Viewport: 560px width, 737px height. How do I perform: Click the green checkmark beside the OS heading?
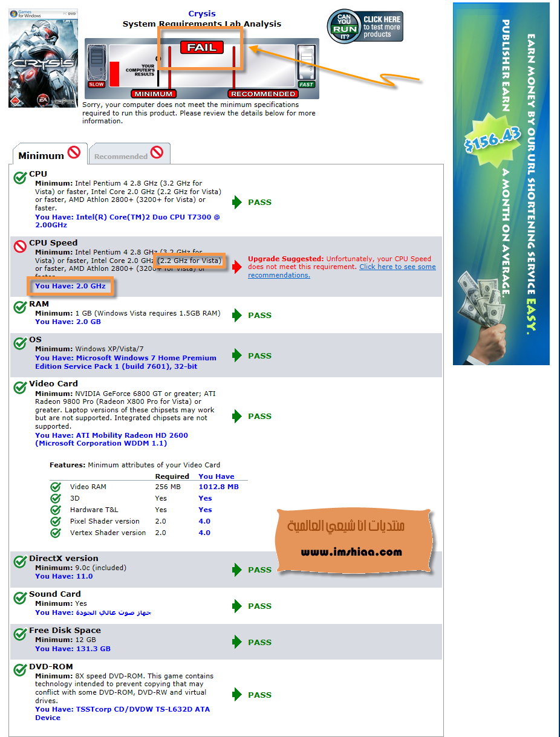pos(19,342)
